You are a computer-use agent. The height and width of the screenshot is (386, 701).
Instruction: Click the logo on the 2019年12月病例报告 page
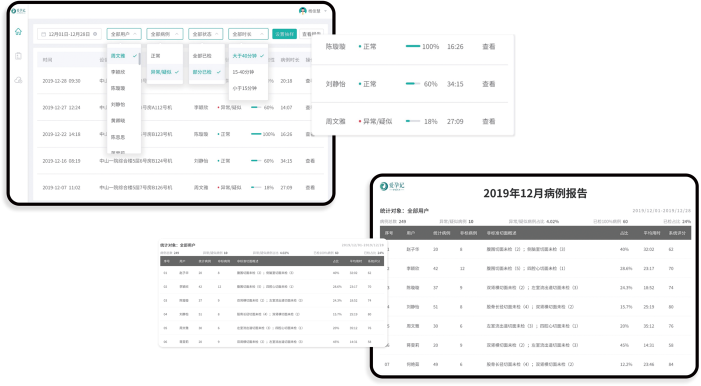click(x=392, y=186)
